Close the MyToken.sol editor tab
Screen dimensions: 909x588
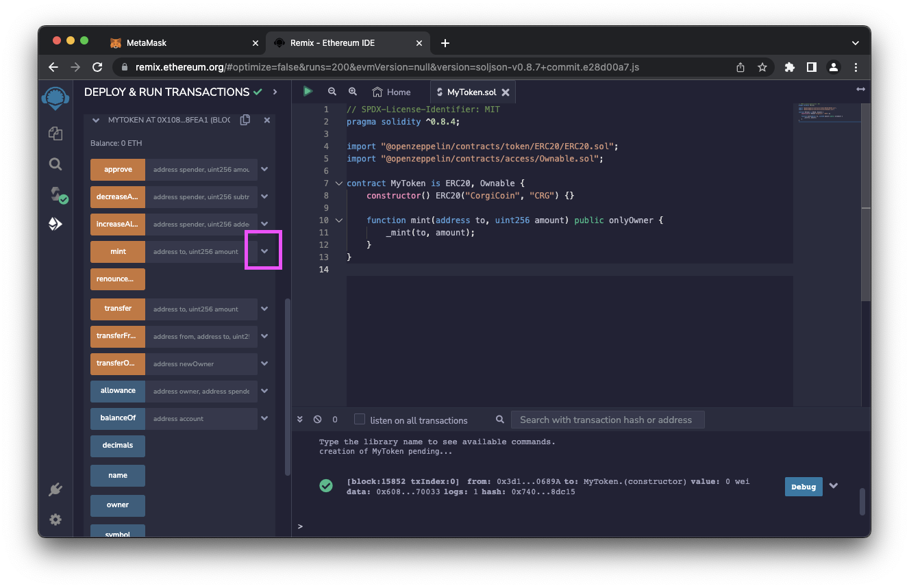click(x=506, y=92)
